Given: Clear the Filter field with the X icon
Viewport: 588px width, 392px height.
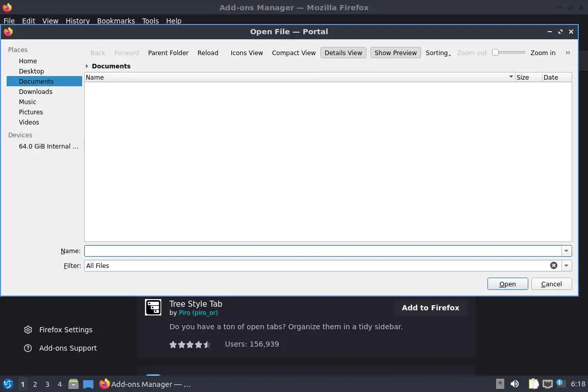Looking at the screenshot, I should coord(553,265).
